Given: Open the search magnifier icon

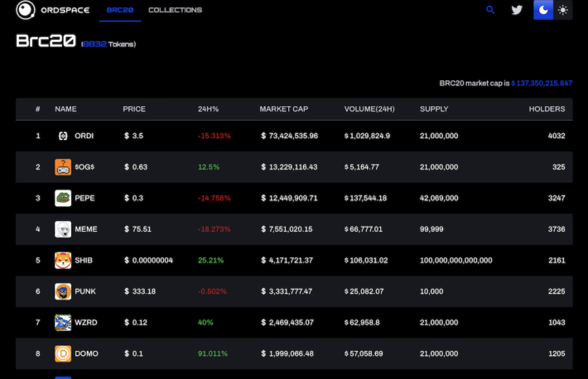Looking at the screenshot, I should (490, 10).
